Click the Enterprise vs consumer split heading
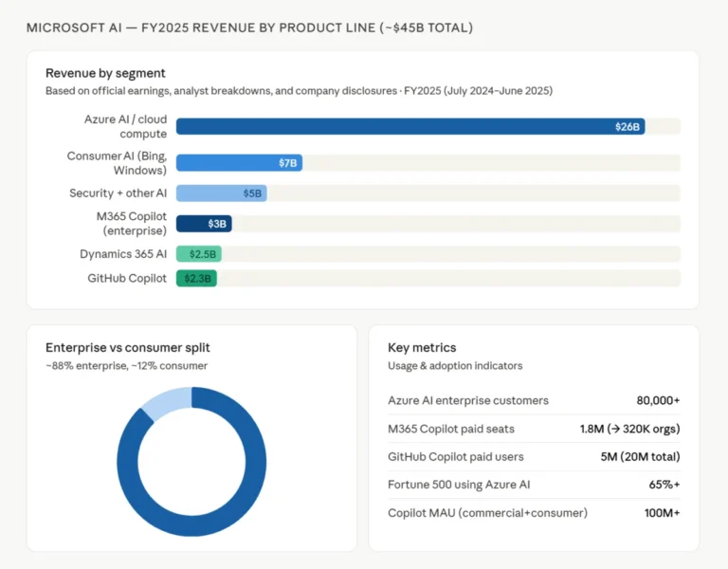728x569 pixels. (x=128, y=347)
